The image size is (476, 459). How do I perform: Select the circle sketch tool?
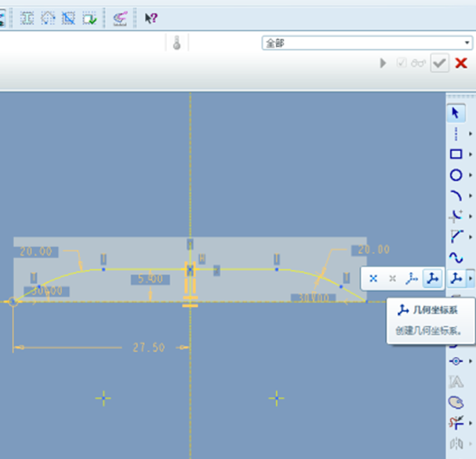[x=456, y=175]
